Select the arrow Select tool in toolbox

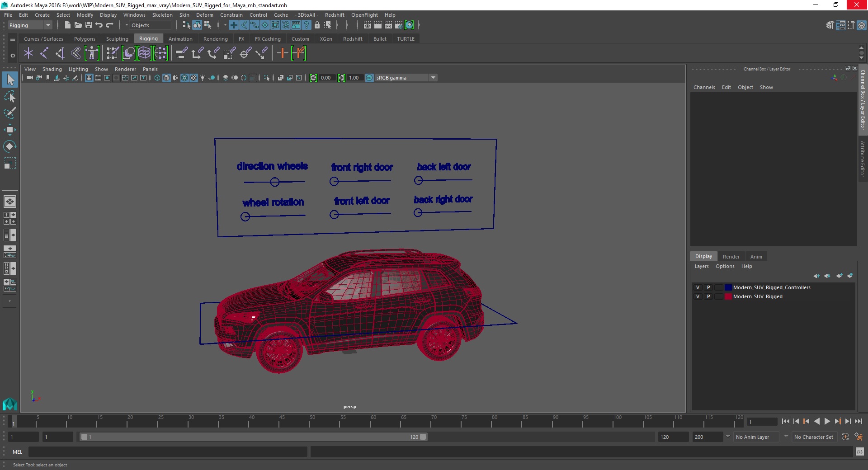(x=10, y=80)
